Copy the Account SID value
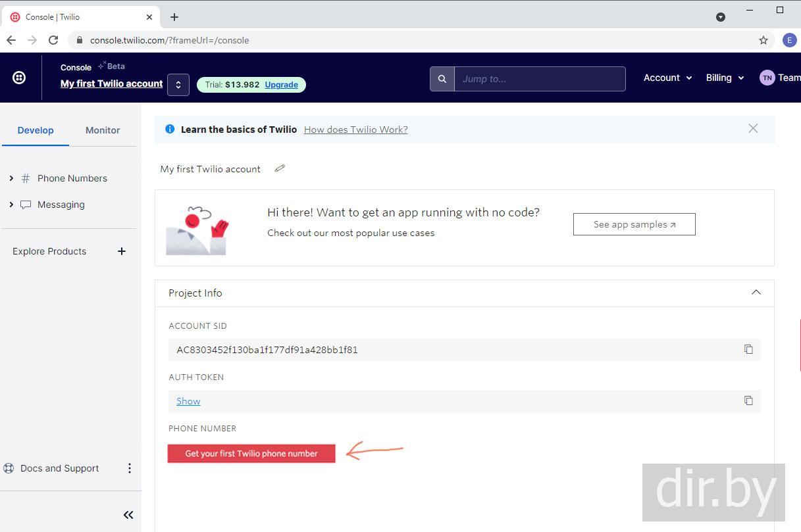The width and height of the screenshot is (801, 532). click(x=748, y=349)
